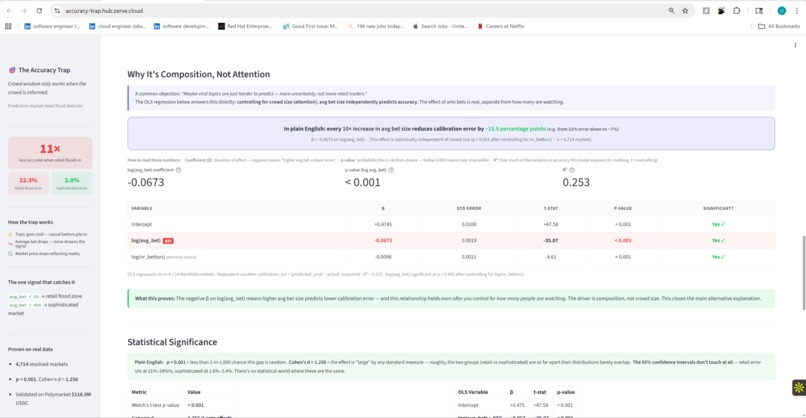Open the Chrome profile avatar
The image size is (806, 418).
pos(781,10)
